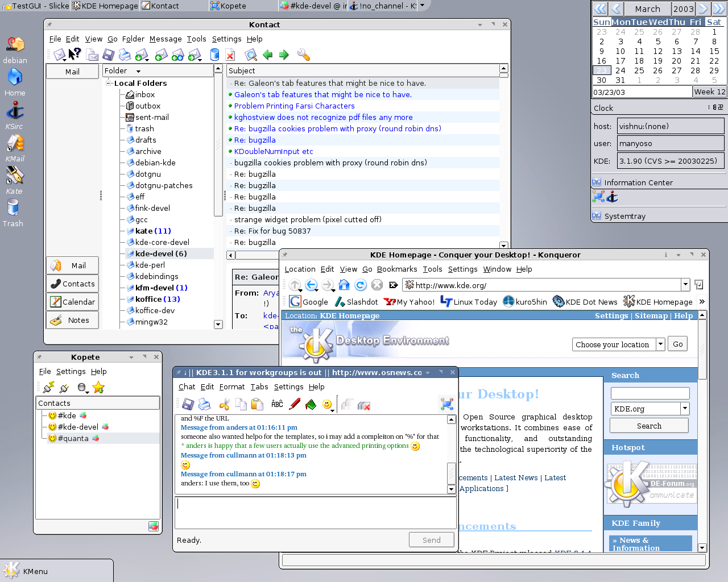Screen dimensions: 728x582
Task: Click the Paste clipboard icon in chat window
Action: (257, 404)
